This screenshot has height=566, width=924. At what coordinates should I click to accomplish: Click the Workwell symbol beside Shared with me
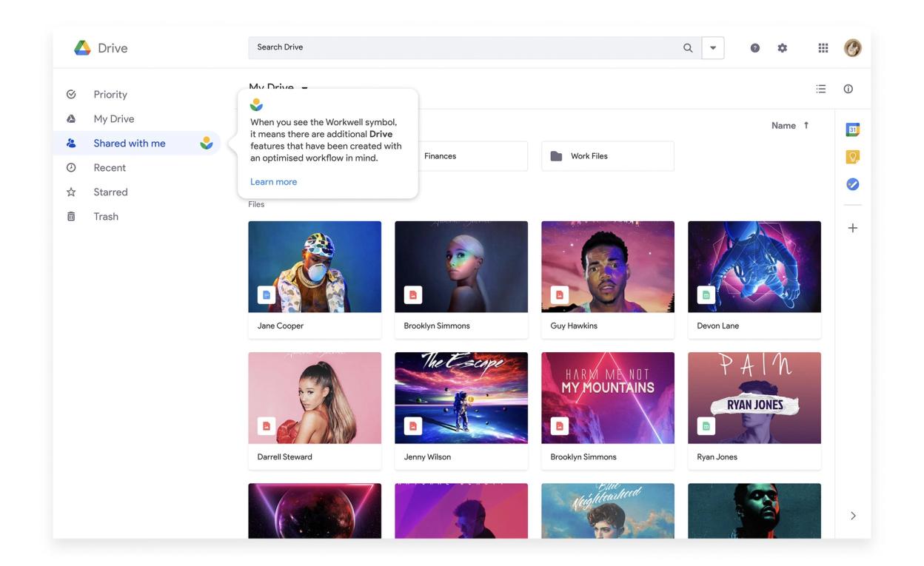[x=207, y=143]
